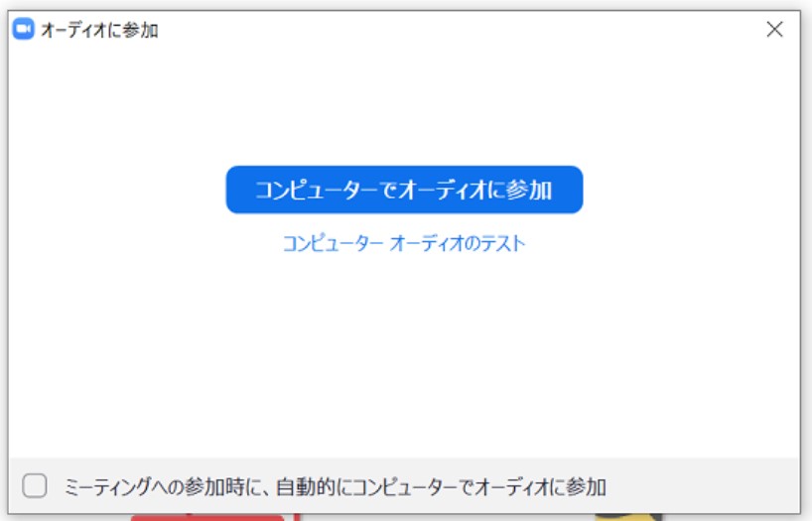This screenshot has width=812, height=521.
Task: Click the Zoom logo icon in title bar
Action: point(23,29)
